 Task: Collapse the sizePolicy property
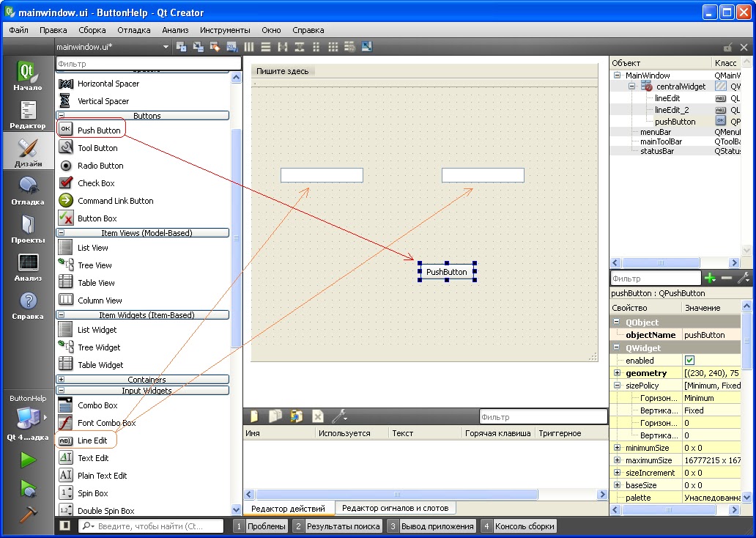(617, 386)
